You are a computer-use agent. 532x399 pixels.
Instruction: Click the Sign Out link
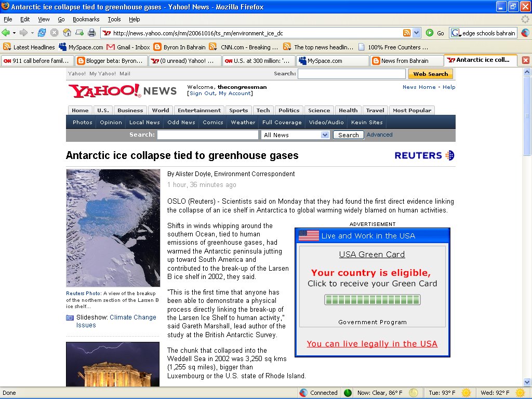[202, 94]
